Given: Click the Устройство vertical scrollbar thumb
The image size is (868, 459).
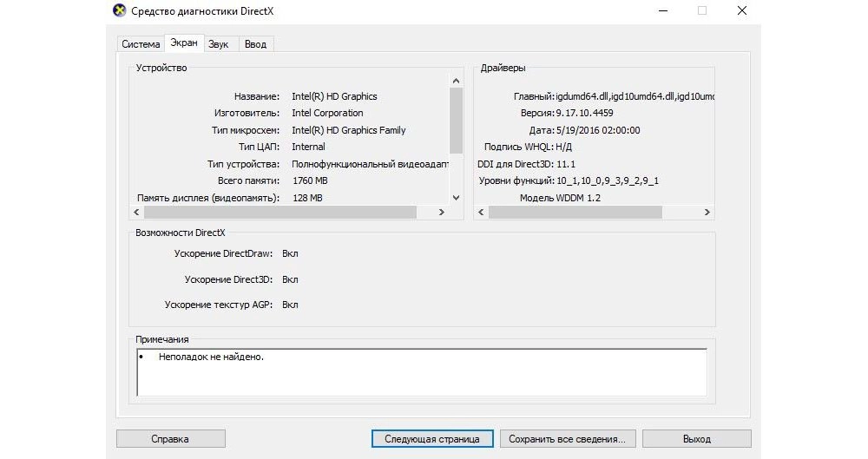Looking at the screenshot, I should 457,121.
